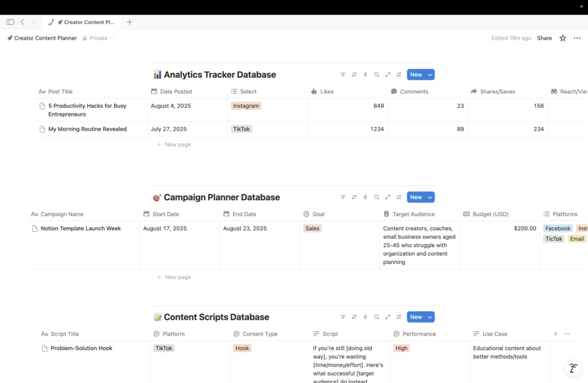This screenshot has width=588, height=383.
Task: Search inside the Analytics Tracker Database
Action: point(376,75)
